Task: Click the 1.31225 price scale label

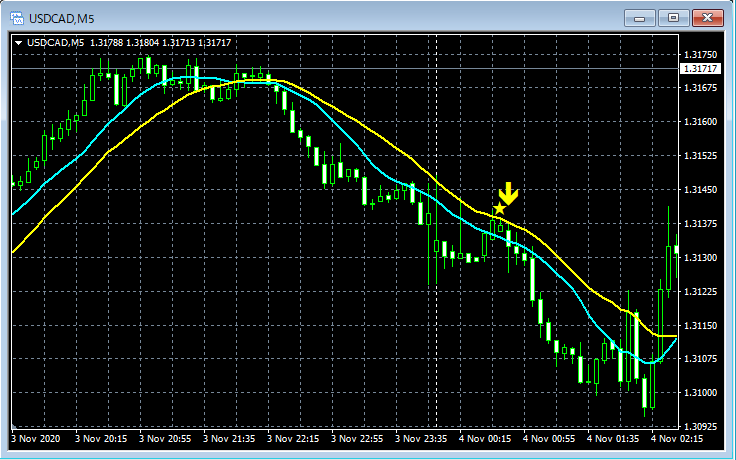Action: (x=700, y=291)
